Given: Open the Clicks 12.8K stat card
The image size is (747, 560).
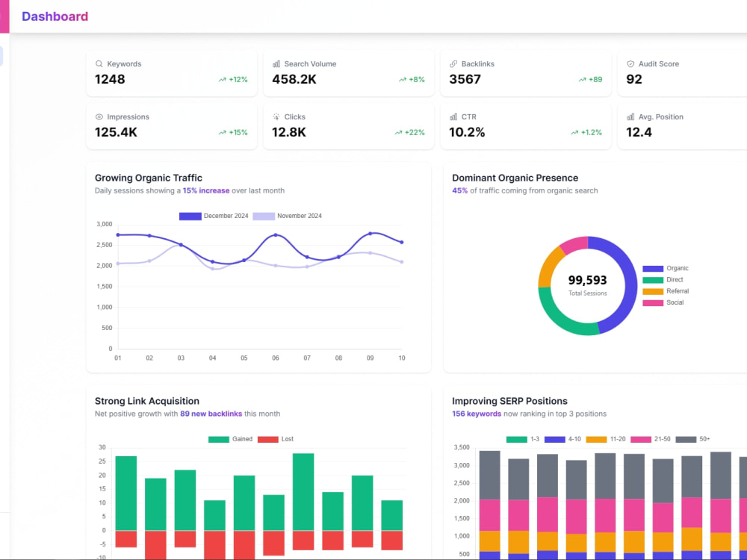Looking at the screenshot, I should (x=349, y=125).
